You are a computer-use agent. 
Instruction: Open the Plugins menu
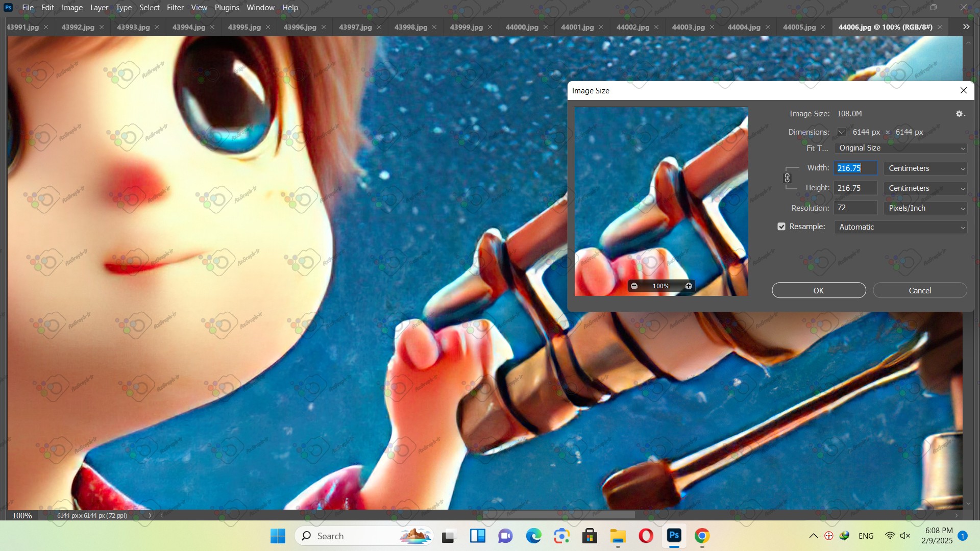[227, 8]
